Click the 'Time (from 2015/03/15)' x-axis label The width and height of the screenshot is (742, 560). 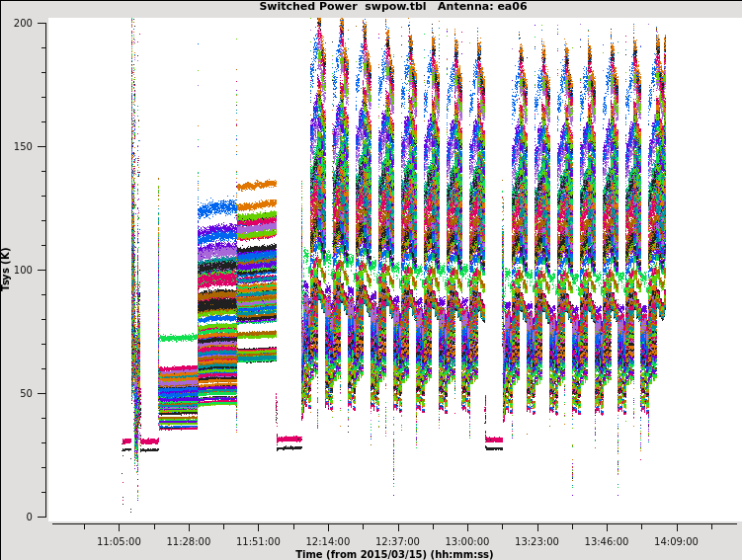pos(393,554)
